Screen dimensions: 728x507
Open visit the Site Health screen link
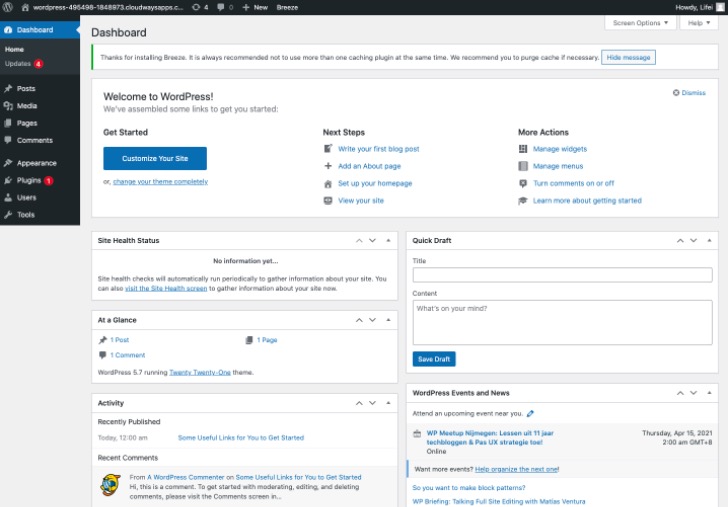[x=166, y=288]
